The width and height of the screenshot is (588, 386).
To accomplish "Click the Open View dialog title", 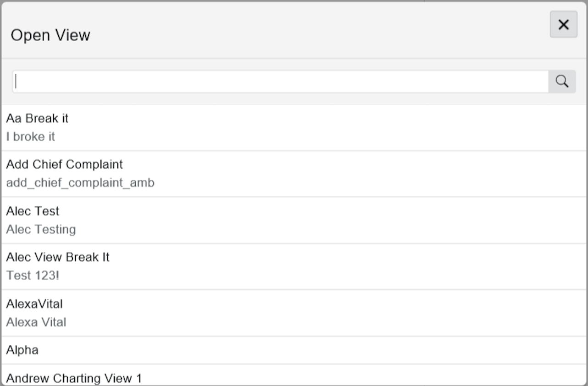I will coord(50,35).
